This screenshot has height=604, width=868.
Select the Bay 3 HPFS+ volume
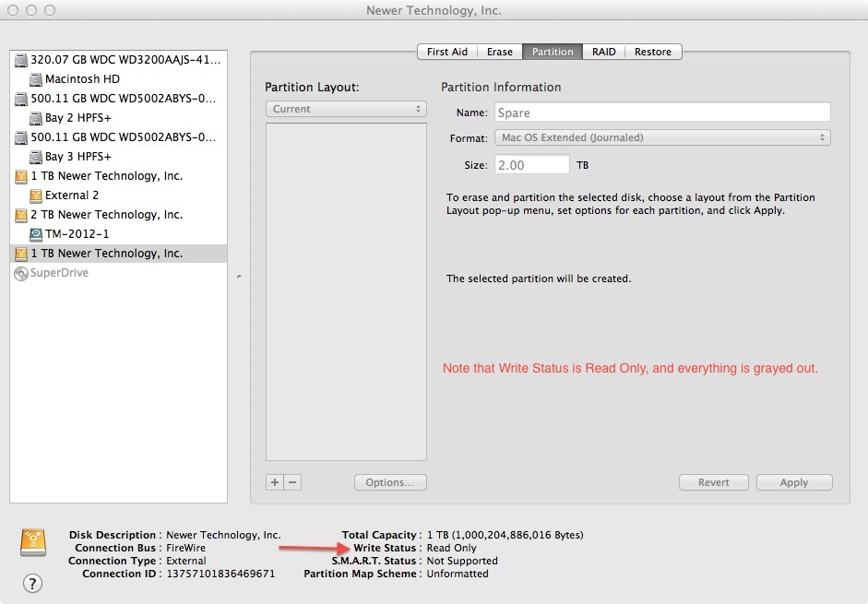click(118, 157)
